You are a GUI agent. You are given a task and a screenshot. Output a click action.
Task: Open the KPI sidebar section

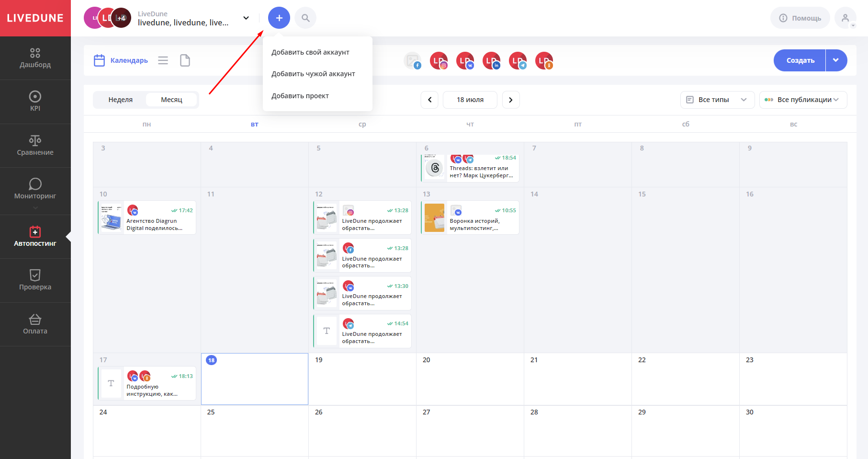(35, 102)
